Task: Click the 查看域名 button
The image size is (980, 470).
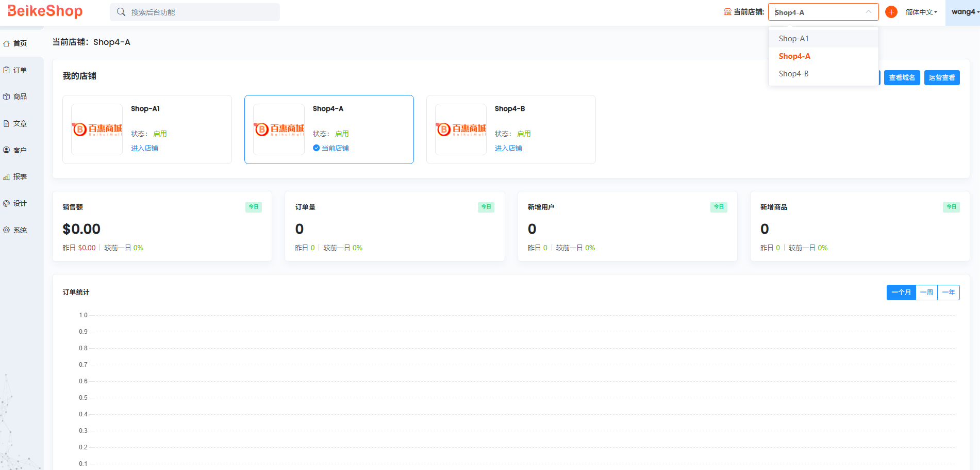Action: [x=902, y=78]
